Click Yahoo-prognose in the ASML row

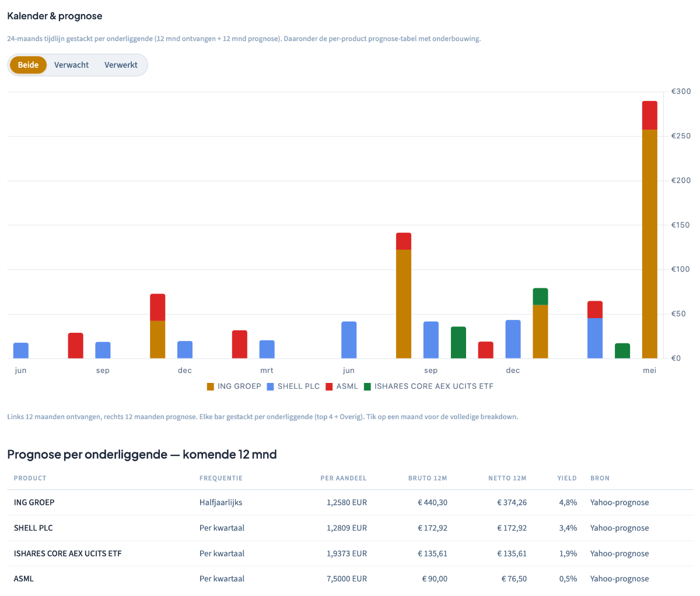(619, 579)
